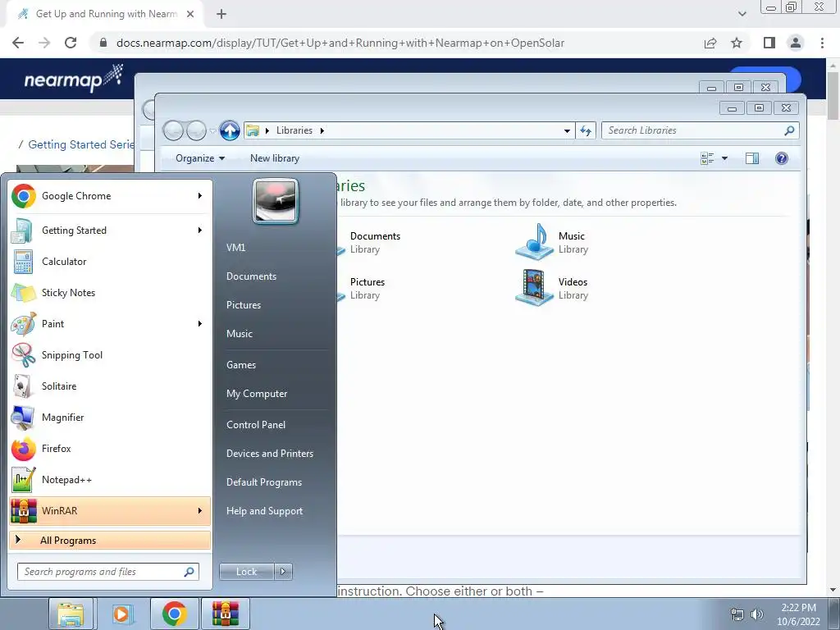Start Solitaire game

pos(110,386)
